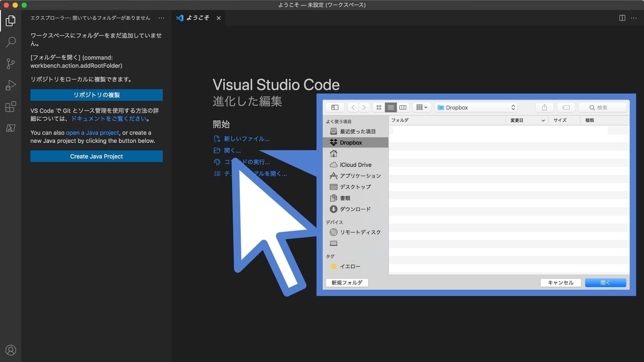The image size is (644, 362).
Task: Go forward in the file dialog
Action: click(x=364, y=107)
